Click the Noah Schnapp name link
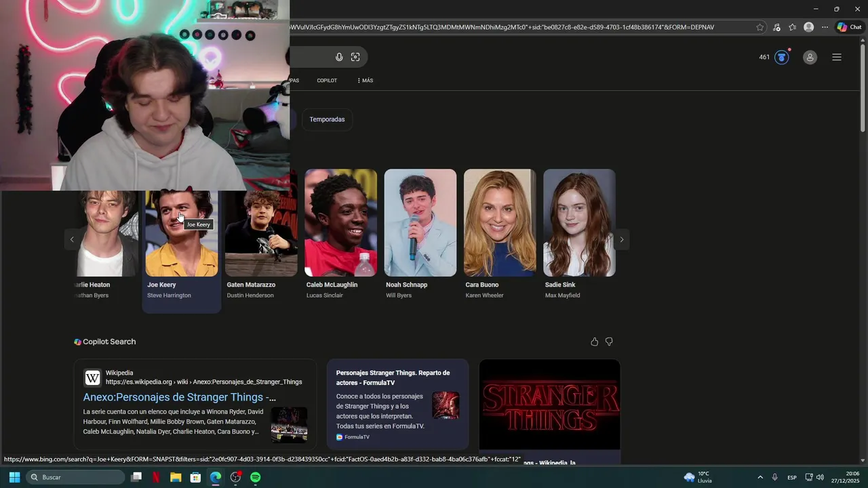 coord(406,285)
